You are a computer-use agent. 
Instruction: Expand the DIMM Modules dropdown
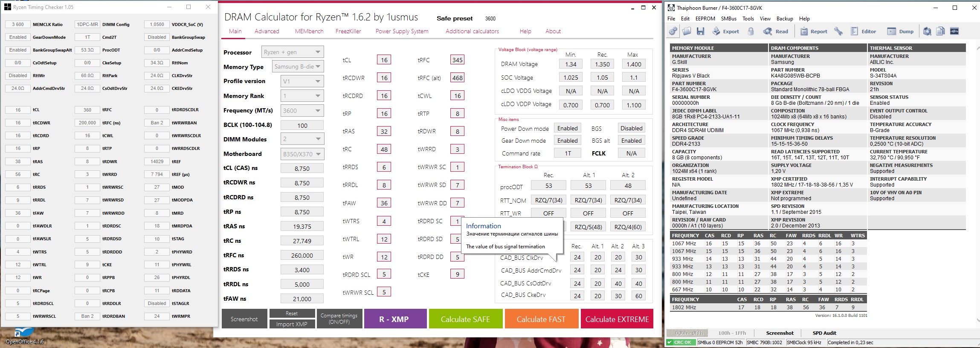tap(302, 139)
